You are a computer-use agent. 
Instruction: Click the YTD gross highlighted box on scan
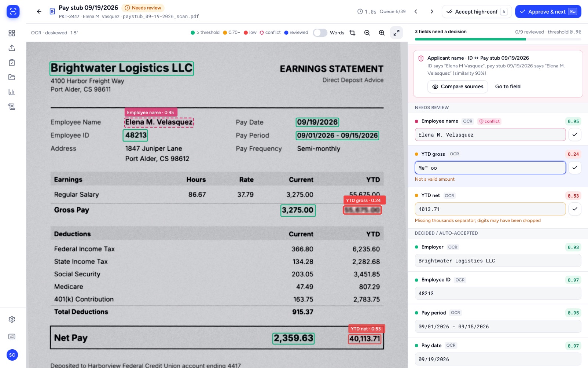click(x=362, y=210)
